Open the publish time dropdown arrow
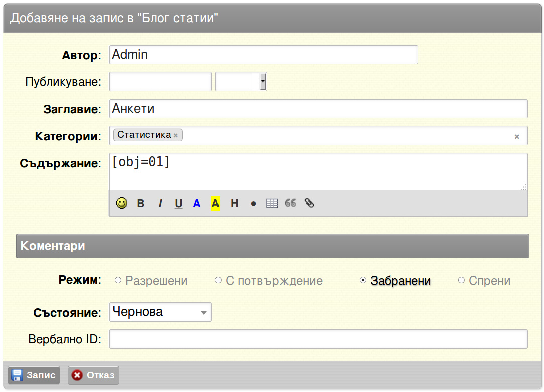 263,81
